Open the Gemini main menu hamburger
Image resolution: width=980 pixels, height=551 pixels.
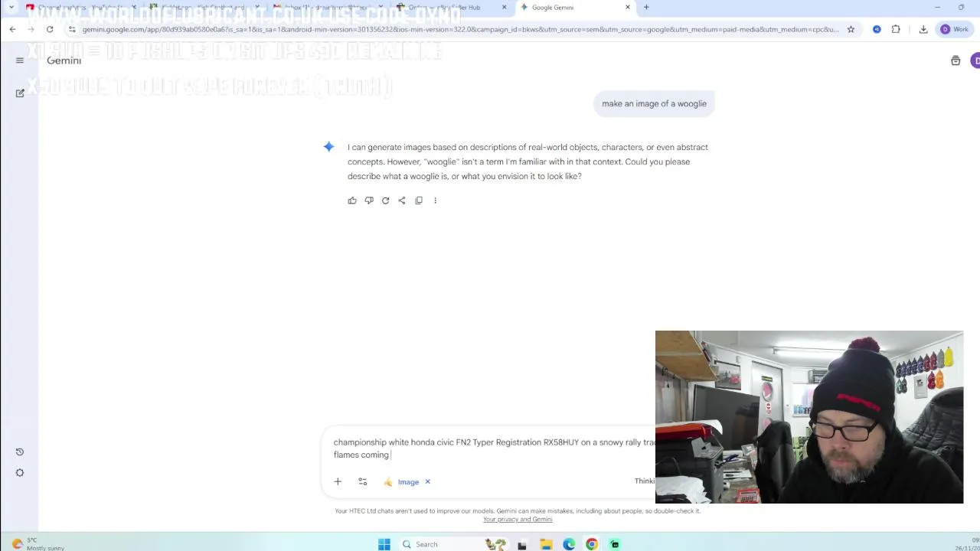(20, 60)
